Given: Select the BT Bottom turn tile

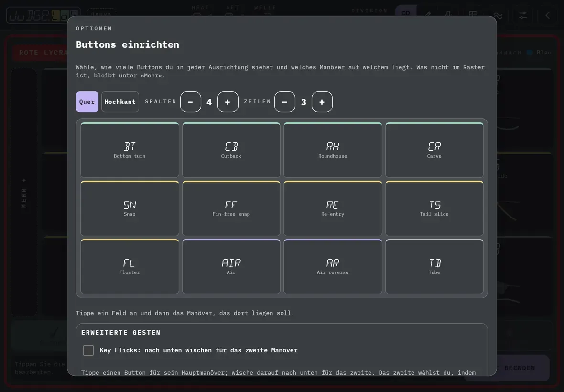Looking at the screenshot, I should [130, 150].
